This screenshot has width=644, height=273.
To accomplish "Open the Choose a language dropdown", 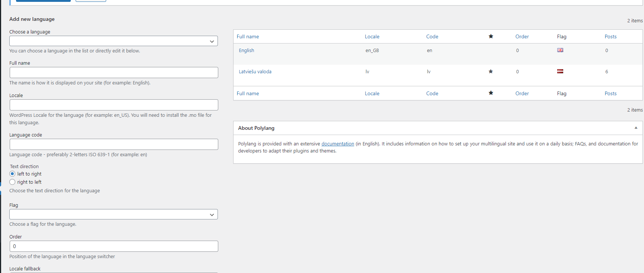I will coord(114,41).
